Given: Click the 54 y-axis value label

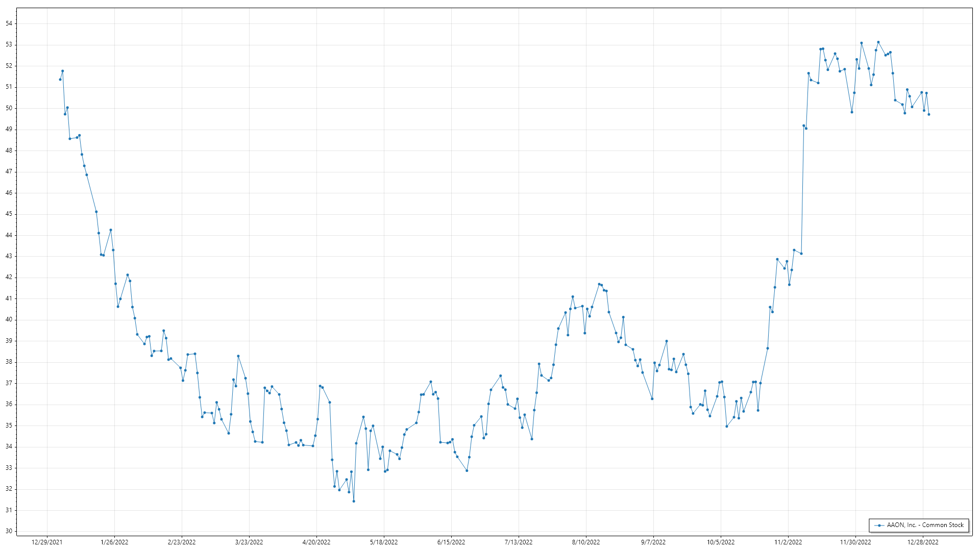Looking at the screenshot, I should pyautogui.click(x=9, y=23).
